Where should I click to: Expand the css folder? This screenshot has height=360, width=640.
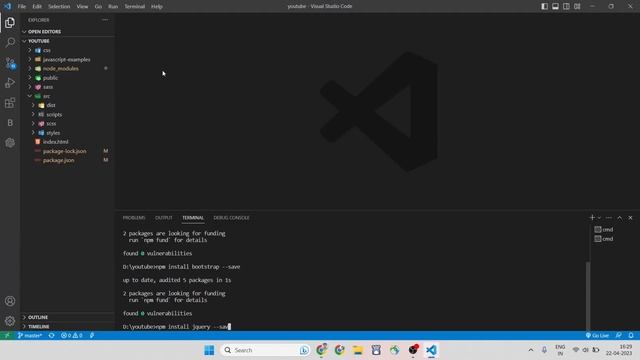tap(67, 50)
